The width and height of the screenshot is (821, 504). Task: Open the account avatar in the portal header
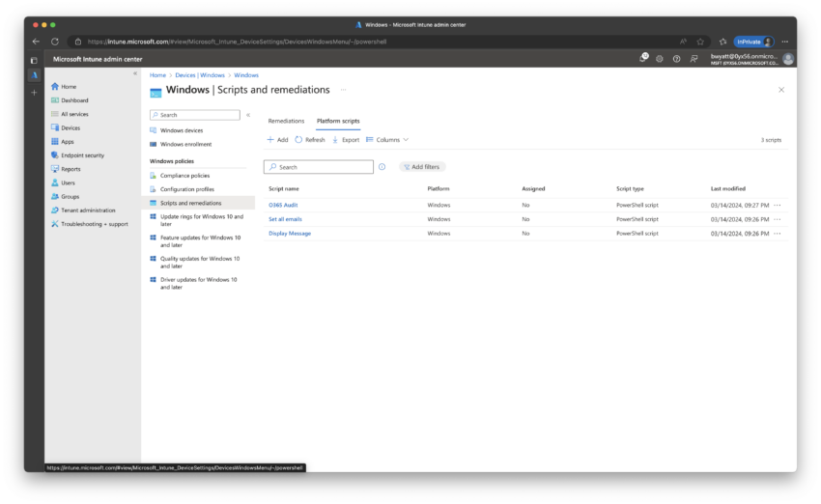[x=788, y=59]
